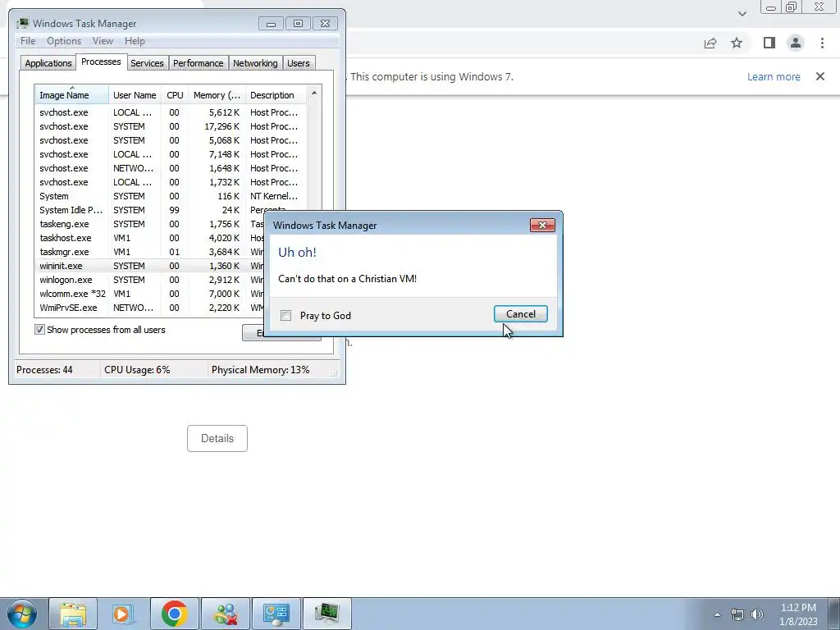
Task: Select the wininit.exe process row
Action: (150, 266)
